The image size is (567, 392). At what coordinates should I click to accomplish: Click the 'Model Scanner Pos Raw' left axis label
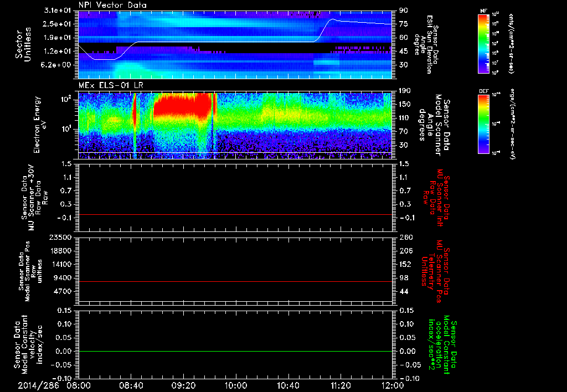coord(30,271)
